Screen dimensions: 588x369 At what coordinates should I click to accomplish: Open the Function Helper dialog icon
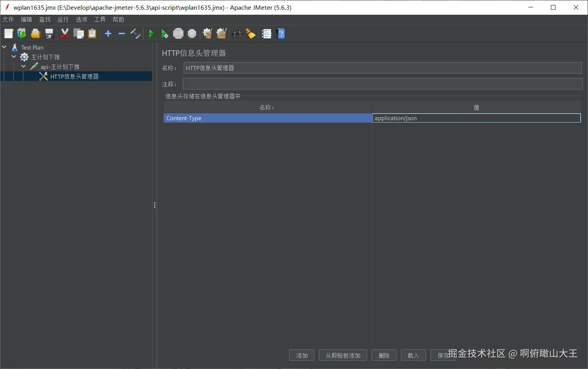coord(267,34)
